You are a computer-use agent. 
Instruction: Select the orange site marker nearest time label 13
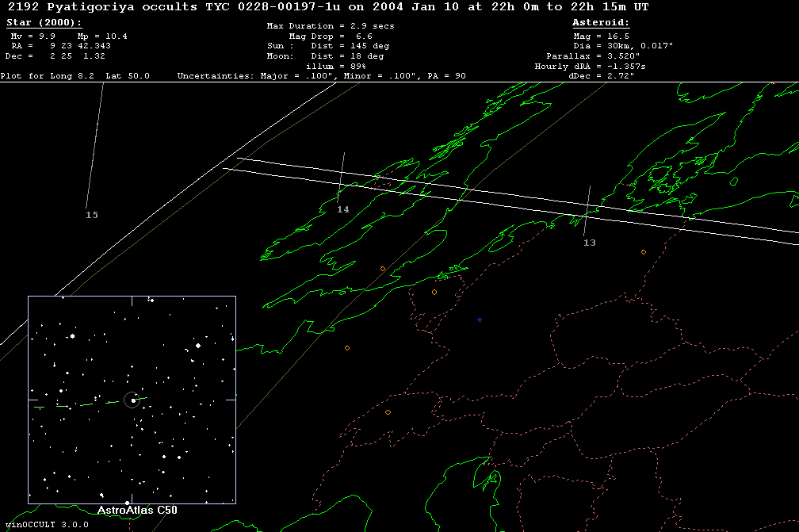click(643, 252)
